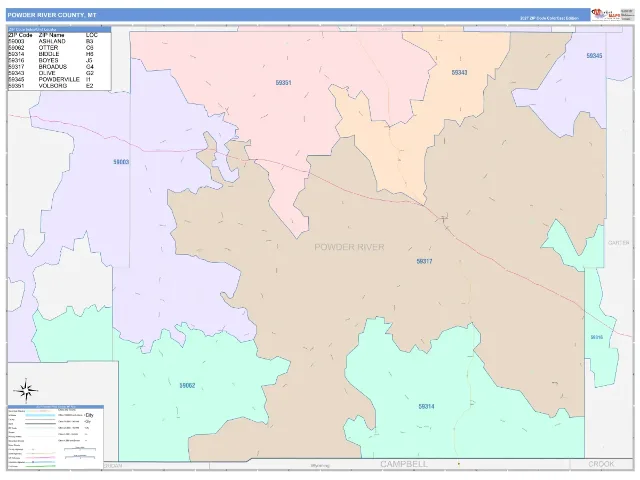Click the pink line sample in legend
The width and height of the screenshot is (640, 480).
[x=40, y=458]
